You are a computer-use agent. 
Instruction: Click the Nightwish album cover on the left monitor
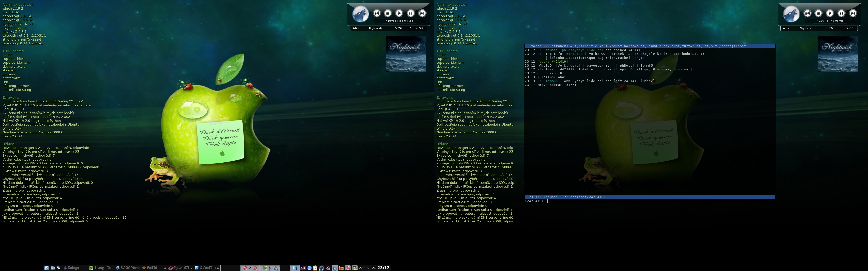(406, 54)
